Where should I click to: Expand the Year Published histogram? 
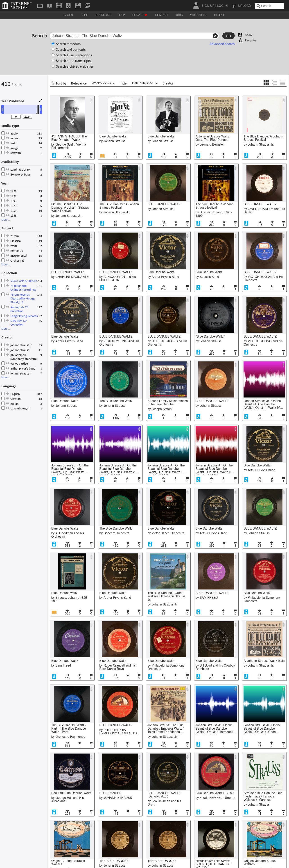[40, 101]
